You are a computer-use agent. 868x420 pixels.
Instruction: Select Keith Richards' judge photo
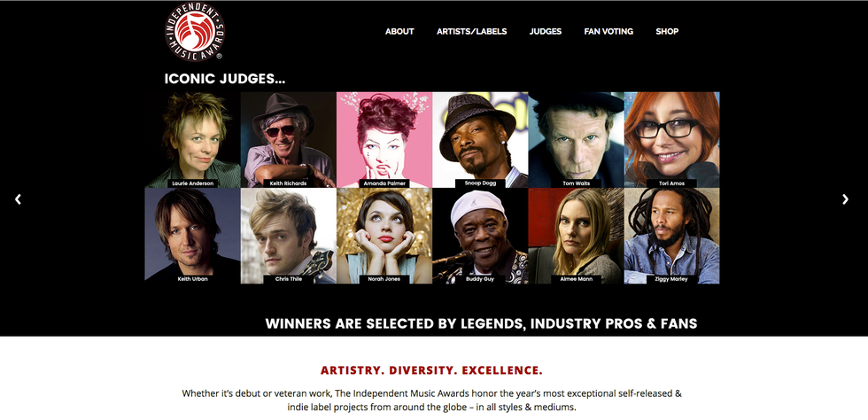289,140
